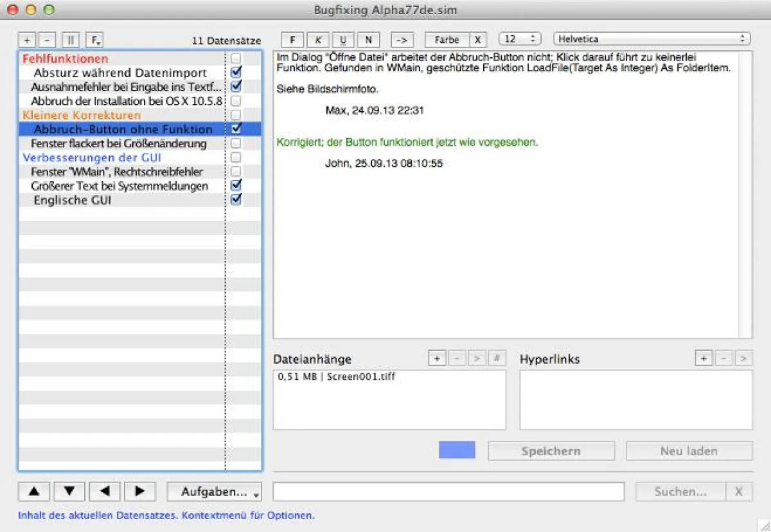Delete the current record using the - icon
This screenshot has width=771, height=532.
pos(48,40)
